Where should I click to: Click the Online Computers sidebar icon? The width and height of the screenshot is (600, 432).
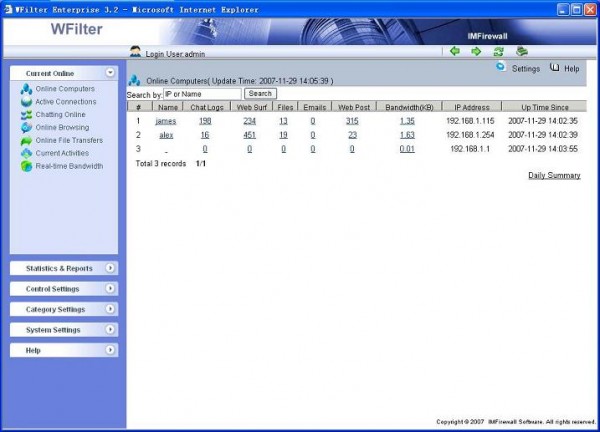click(x=26, y=89)
